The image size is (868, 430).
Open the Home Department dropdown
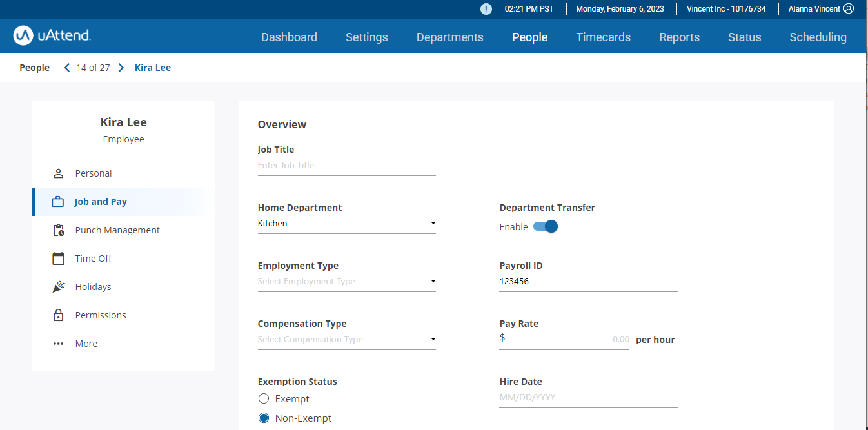coord(347,224)
